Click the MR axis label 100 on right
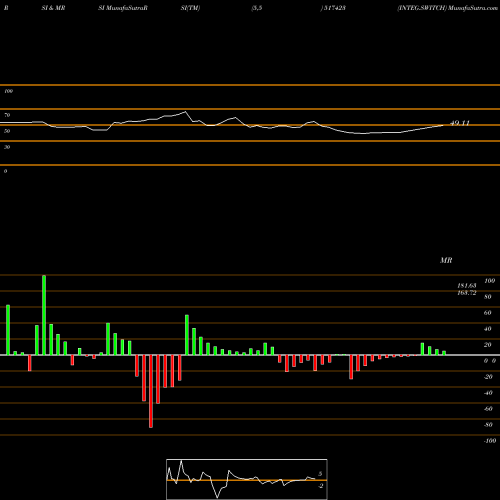500x500 pixels. coord(489,281)
